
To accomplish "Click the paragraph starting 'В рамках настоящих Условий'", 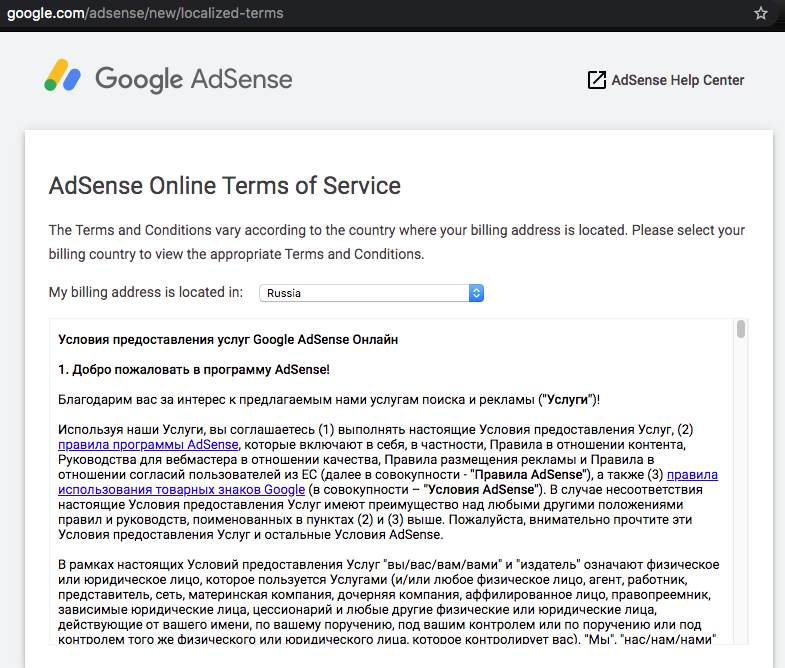I will 388,602.
